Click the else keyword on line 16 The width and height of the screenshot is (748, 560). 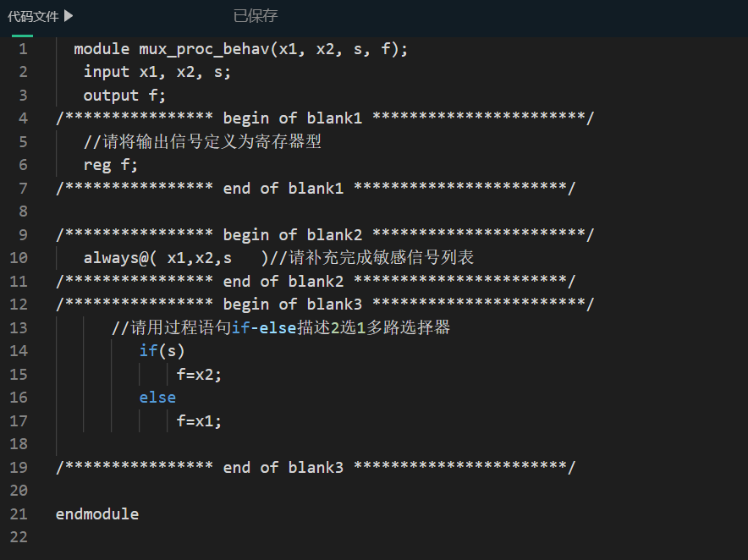[x=157, y=397]
